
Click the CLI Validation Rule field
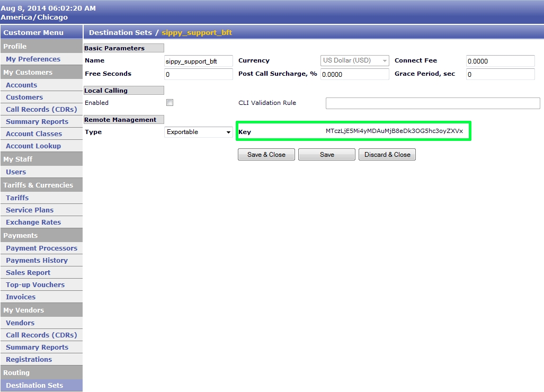(432, 103)
